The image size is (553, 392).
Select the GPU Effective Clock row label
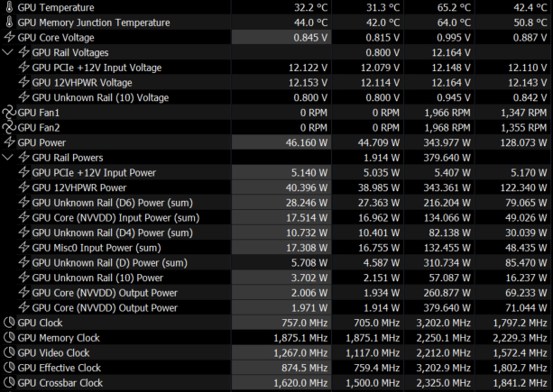click(x=60, y=368)
